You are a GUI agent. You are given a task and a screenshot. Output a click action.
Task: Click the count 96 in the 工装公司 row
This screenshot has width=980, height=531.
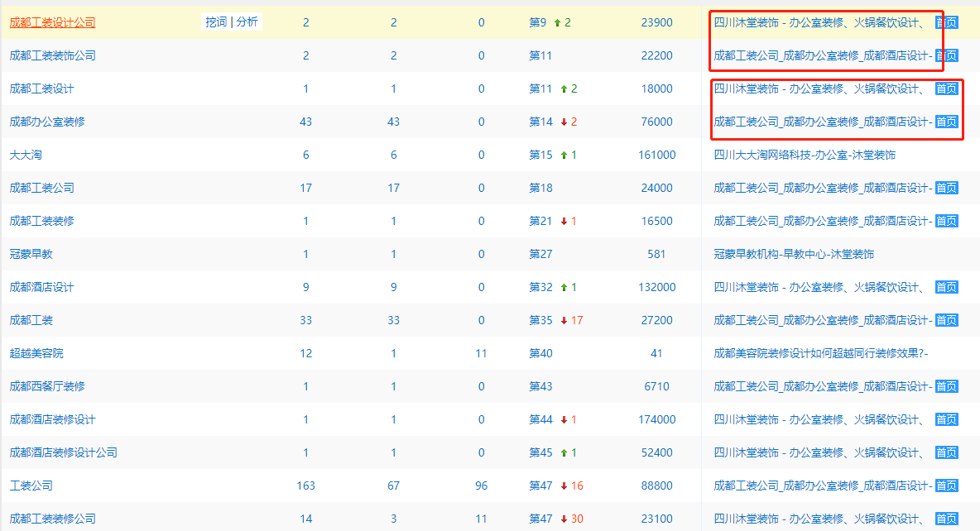pos(481,486)
